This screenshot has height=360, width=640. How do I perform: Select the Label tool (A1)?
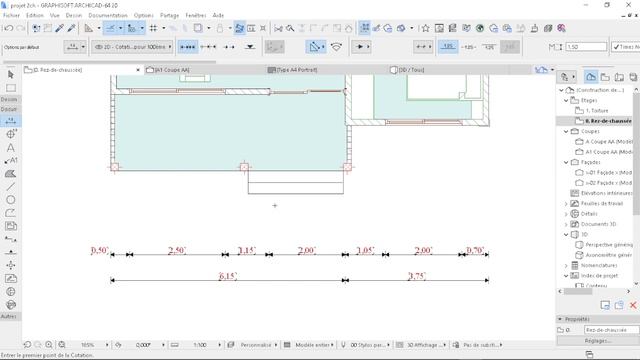click(11, 160)
